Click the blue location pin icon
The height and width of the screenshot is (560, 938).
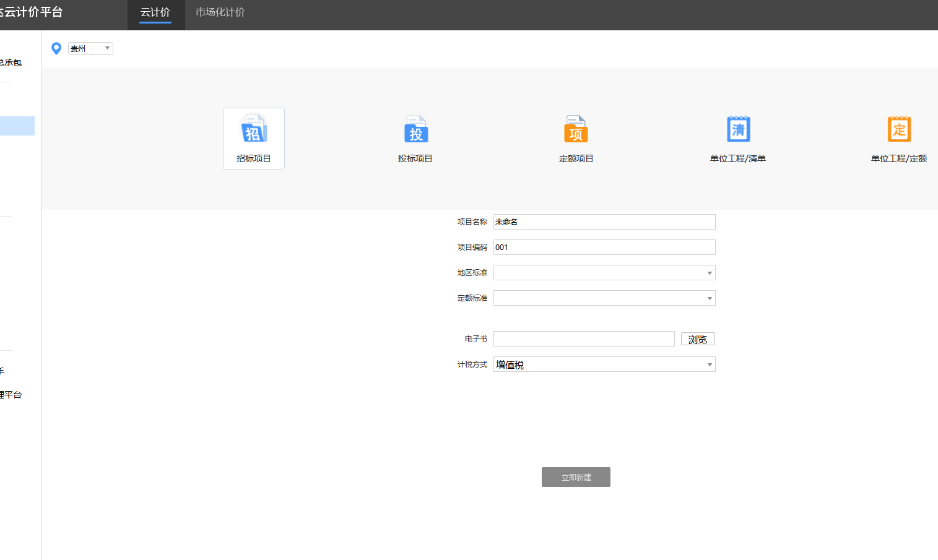click(56, 48)
